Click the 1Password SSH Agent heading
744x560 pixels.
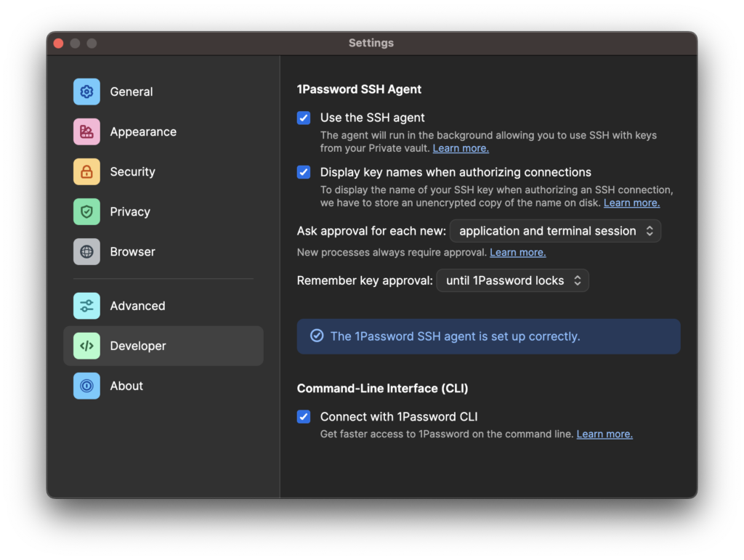click(359, 89)
